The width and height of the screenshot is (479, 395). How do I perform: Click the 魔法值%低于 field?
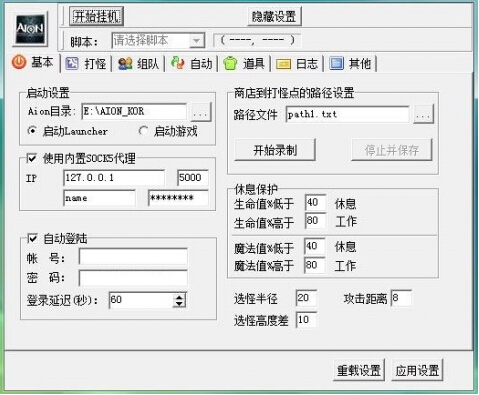click(315, 247)
